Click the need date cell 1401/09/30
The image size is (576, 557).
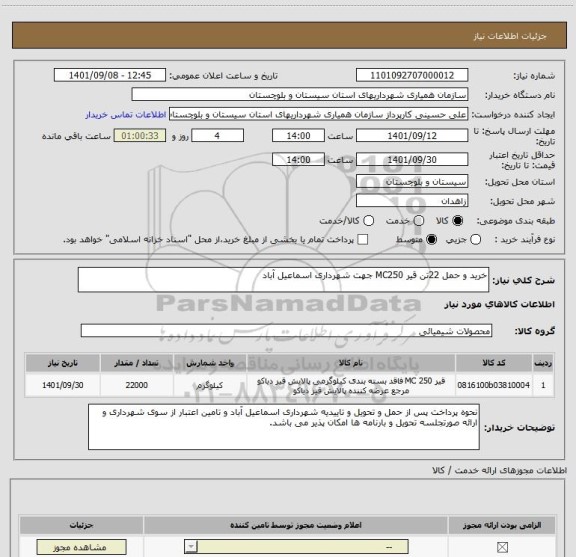(x=62, y=385)
